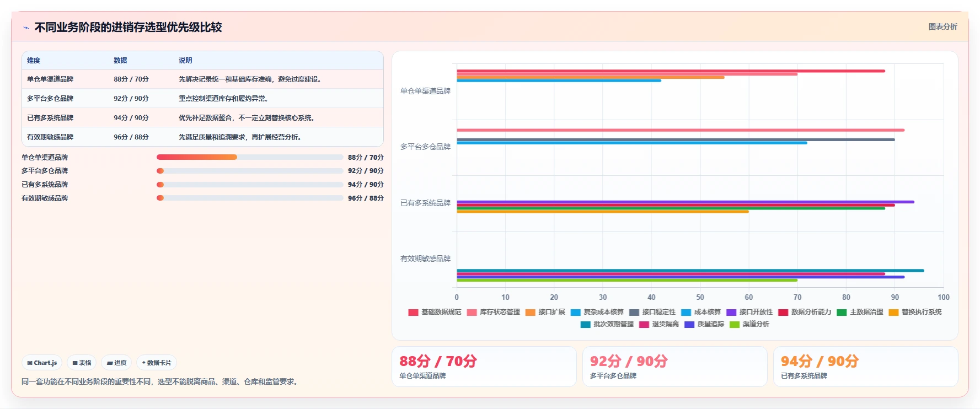Click the 进度 chip
Viewport: 980px width, 409px height.
pos(116,363)
